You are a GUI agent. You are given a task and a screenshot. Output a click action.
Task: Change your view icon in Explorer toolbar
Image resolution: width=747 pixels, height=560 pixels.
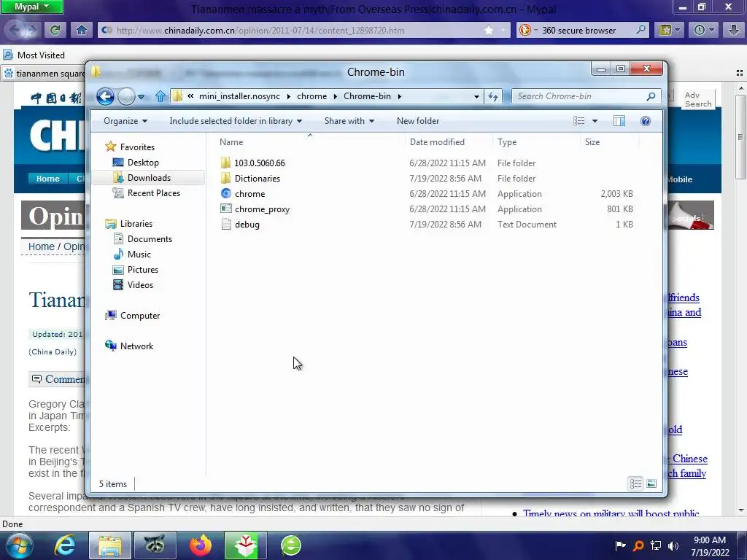coord(578,121)
